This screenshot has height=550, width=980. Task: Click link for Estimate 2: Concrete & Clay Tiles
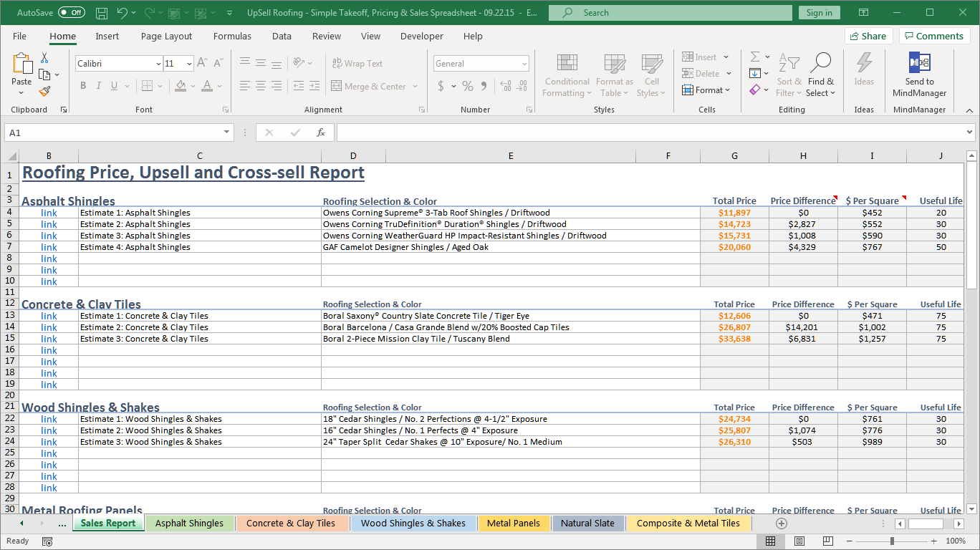point(49,327)
